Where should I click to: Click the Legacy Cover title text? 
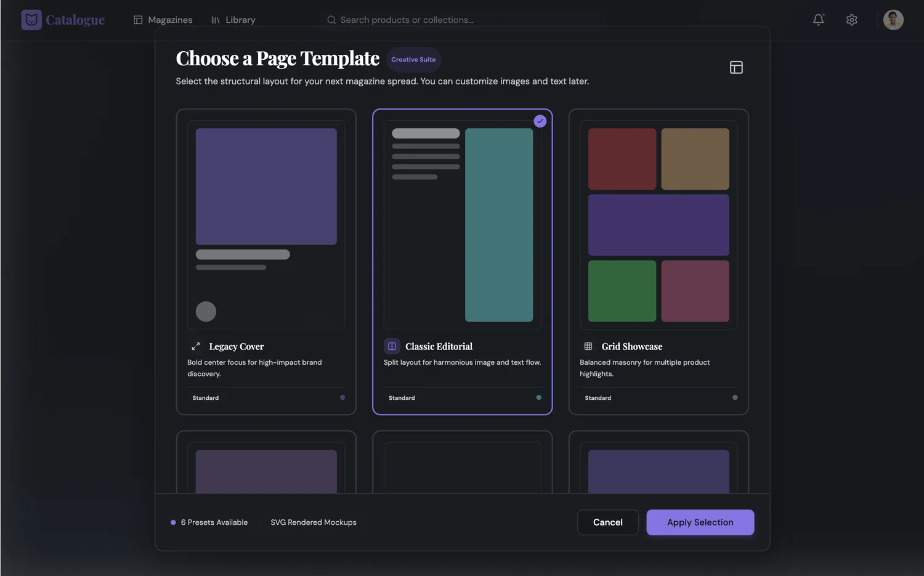[237, 347]
